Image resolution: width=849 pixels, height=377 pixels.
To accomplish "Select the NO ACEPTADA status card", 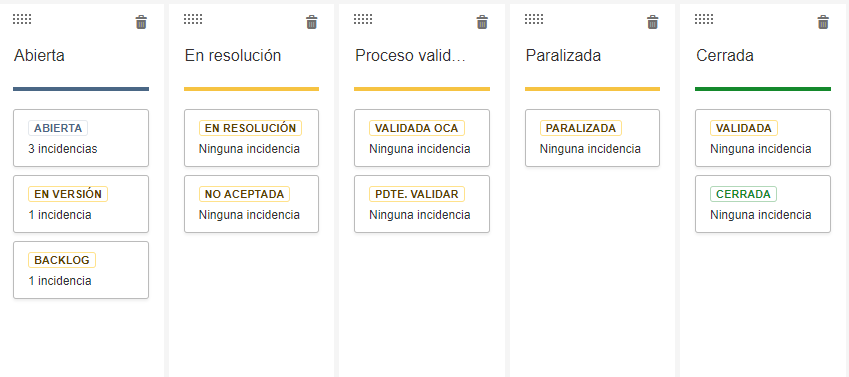I will 251,204.
